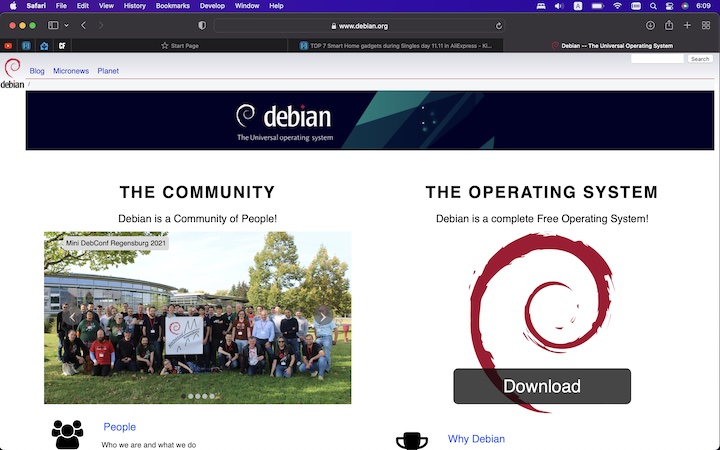Open the Safari menu

click(x=36, y=6)
